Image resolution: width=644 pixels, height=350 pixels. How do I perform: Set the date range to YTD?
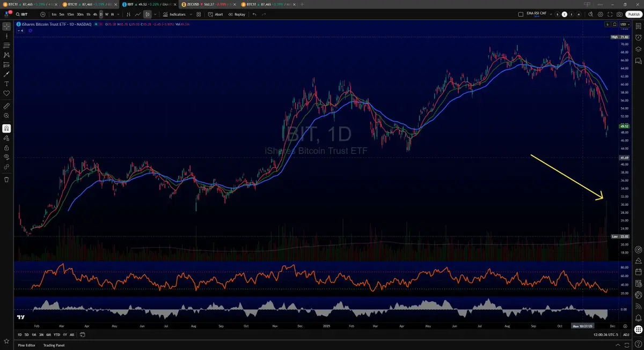pyautogui.click(x=57, y=334)
